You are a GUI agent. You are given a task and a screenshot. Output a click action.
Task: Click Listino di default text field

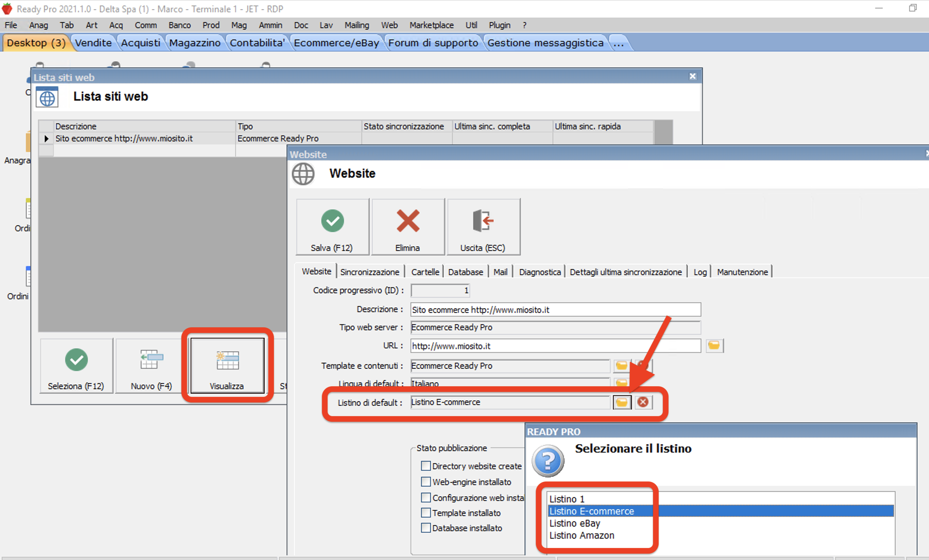pyautogui.click(x=510, y=402)
